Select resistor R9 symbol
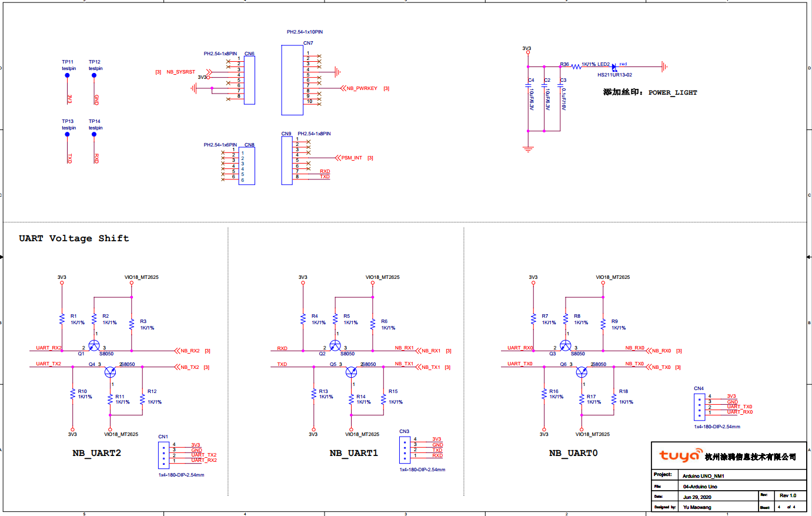812x516 pixels. click(x=603, y=324)
